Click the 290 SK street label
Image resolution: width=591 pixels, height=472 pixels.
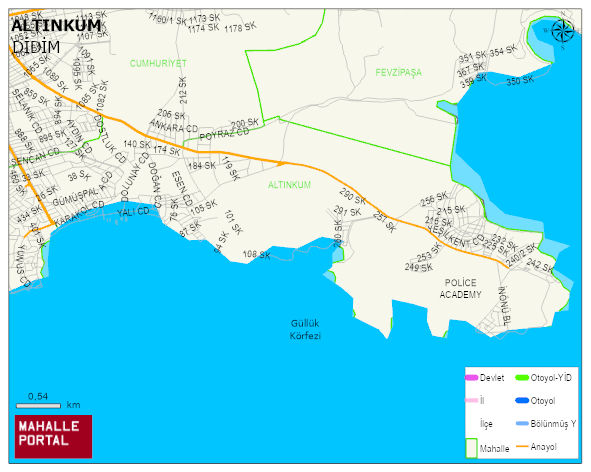352,196
